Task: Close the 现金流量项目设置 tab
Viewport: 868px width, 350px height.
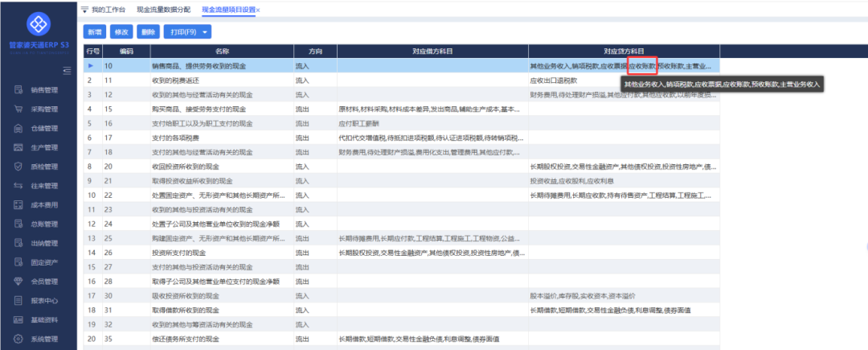Action: 258,10
